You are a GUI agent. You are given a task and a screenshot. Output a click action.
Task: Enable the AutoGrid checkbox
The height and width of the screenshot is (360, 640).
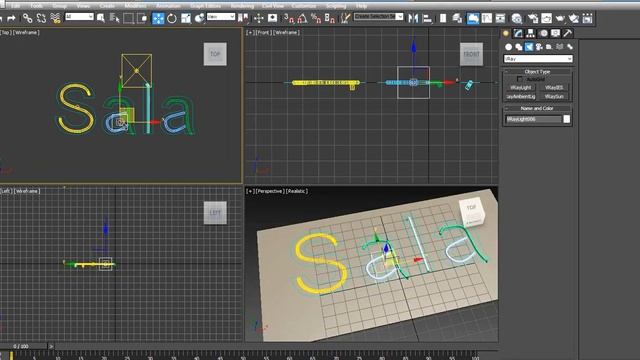pyautogui.click(x=520, y=79)
